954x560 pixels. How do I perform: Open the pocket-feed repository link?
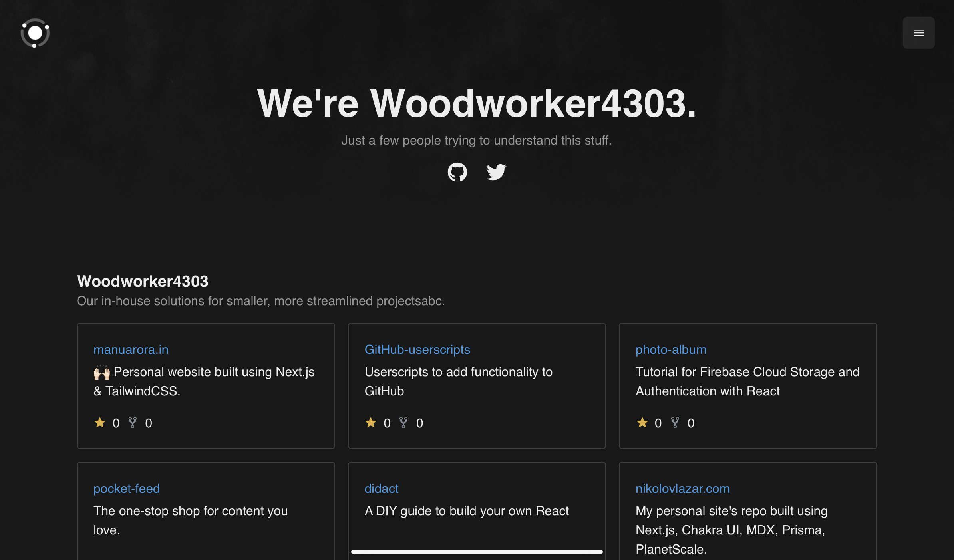click(126, 489)
